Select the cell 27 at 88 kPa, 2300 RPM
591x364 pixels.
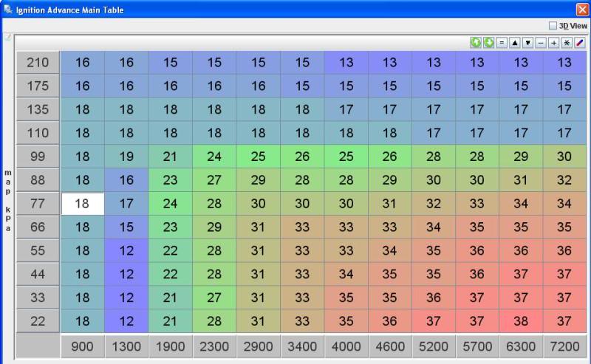[x=214, y=180]
